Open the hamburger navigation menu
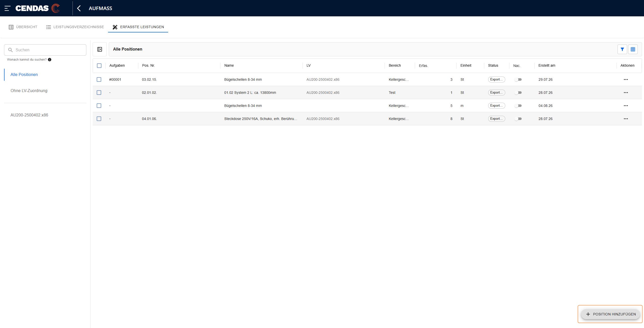The height and width of the screenshot is (328, 644). [x=7, y=8]
